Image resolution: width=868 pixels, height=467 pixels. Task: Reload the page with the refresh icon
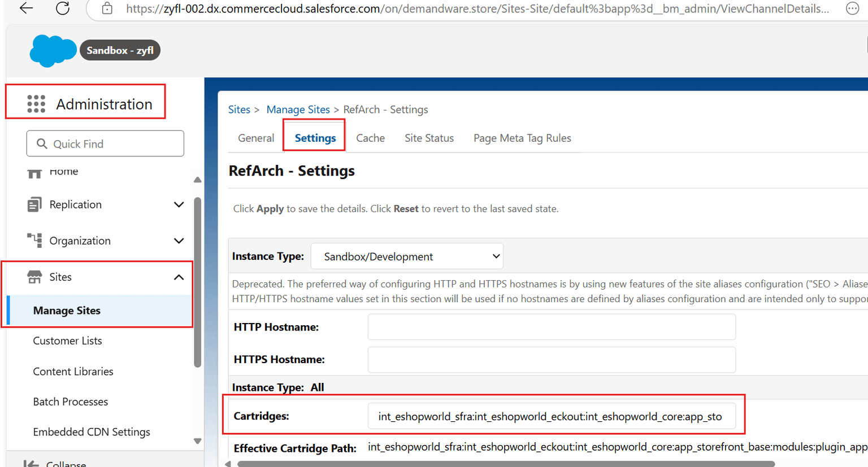(63, 8)
